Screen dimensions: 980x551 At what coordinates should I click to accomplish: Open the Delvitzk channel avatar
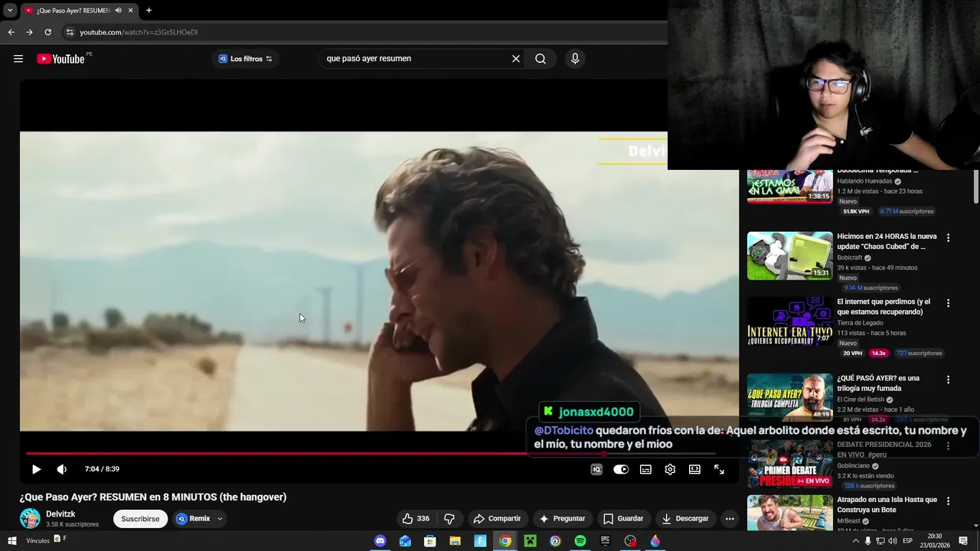(x=30, y=518)
